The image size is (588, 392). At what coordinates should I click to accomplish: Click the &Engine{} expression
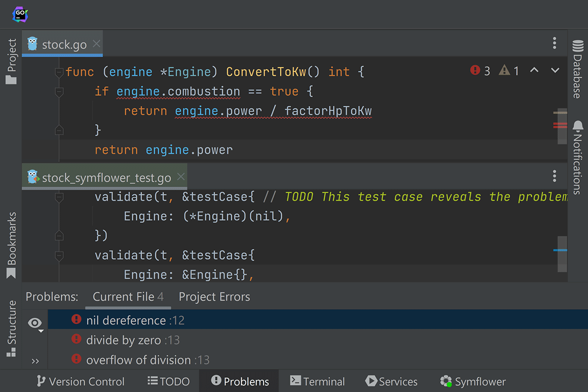pyautogui.click(x=215, y=275)
